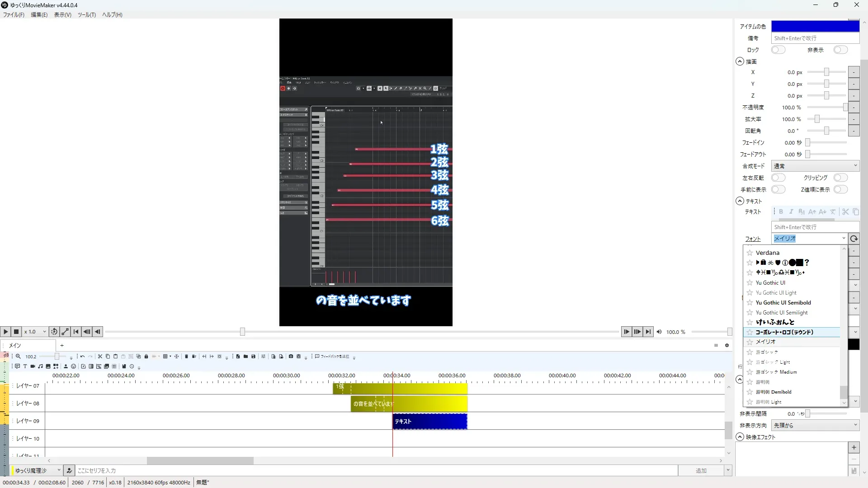
Task: Collapse the 描画 section
Action: click(740, 61)
